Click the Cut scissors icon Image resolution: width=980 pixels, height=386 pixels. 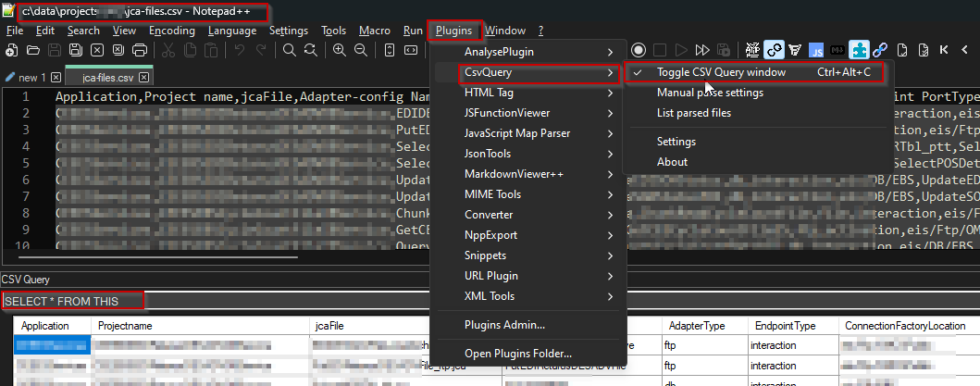pyautogui.click(x=168, y=50)
